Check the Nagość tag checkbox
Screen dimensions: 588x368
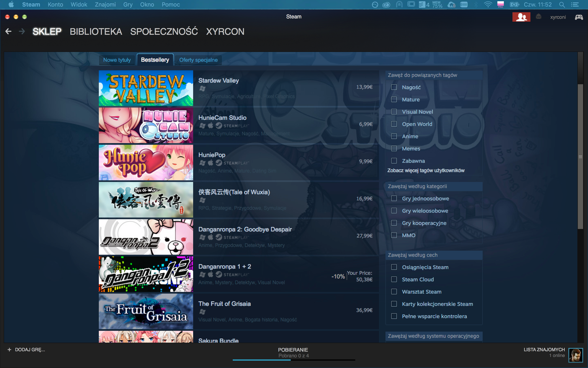pos(394,87)
